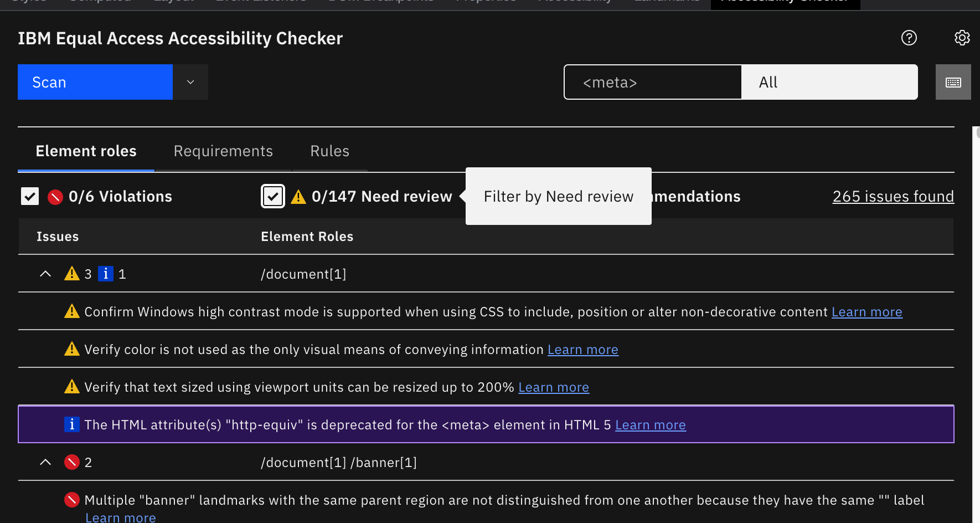Click the red violation icon on the banner landmarks row
The width and height of the screenshot is (980, 523).
pos(71,499)
